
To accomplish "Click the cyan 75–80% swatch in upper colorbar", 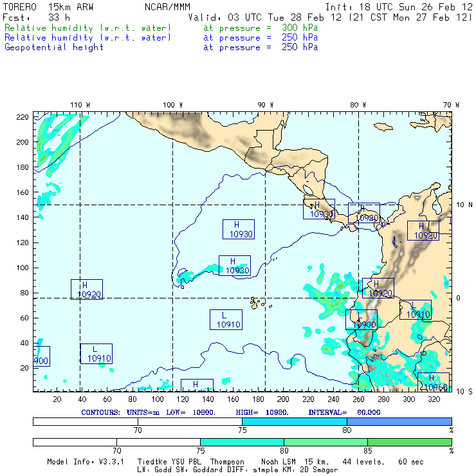I will pyautogui.click(x=295, y=421).
